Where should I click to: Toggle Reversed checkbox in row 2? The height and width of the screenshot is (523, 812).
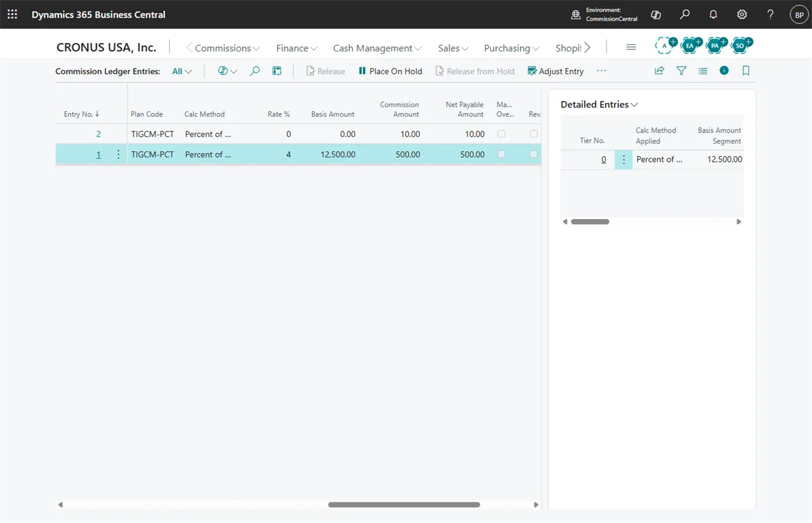[x=534, y=134]
